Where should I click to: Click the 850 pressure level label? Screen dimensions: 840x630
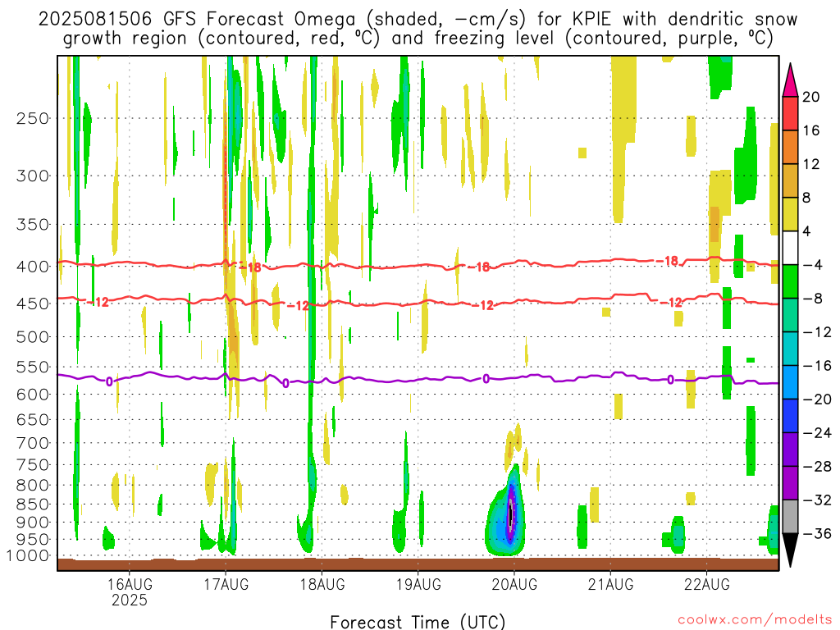[33, 504]
